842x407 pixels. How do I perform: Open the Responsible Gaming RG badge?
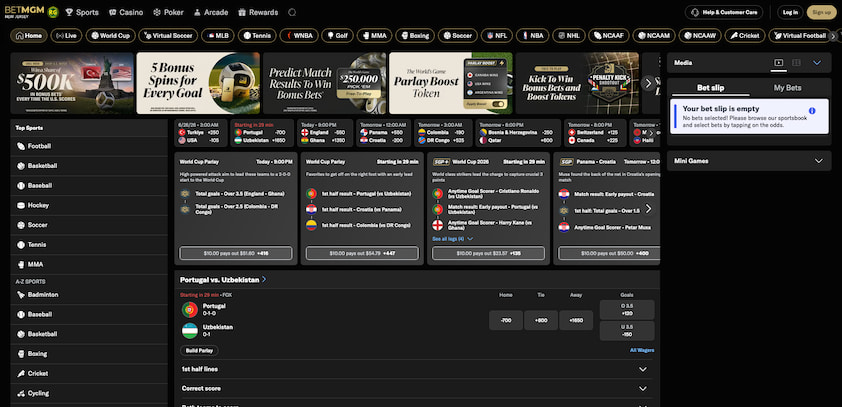coord(53,12)
